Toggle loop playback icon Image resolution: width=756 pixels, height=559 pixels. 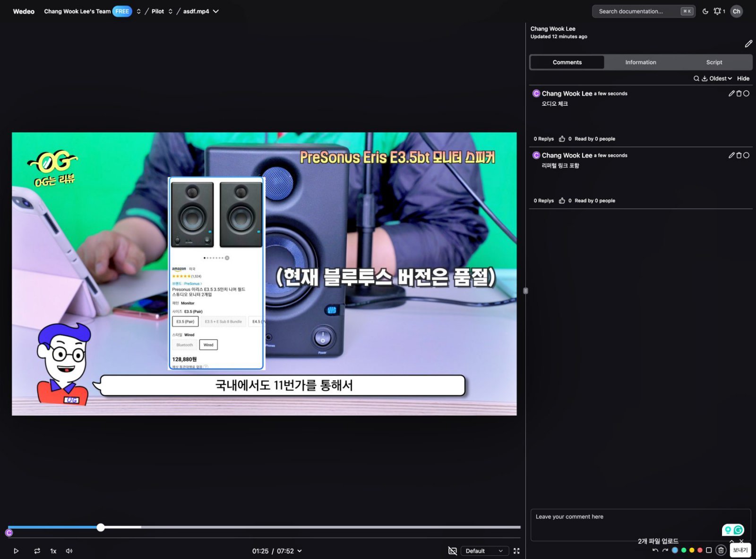(37, 551)
